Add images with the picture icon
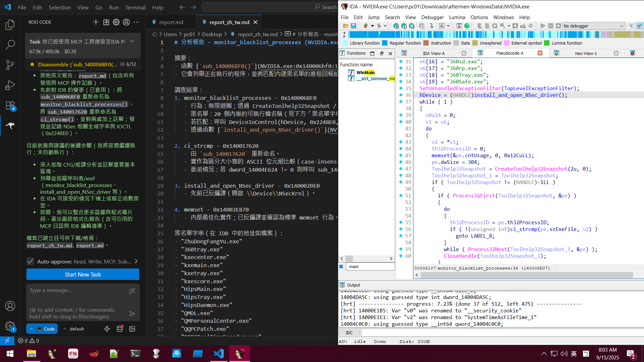The image size is (644, 362). [x=132, y=329]
